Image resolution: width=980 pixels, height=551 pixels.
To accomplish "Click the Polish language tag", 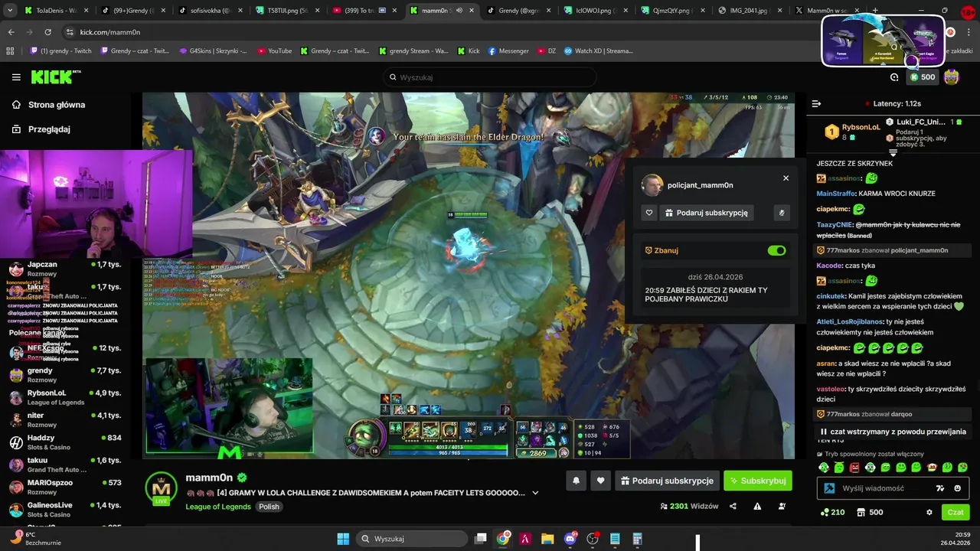I will pyautogui.click(x=269, y=507).
